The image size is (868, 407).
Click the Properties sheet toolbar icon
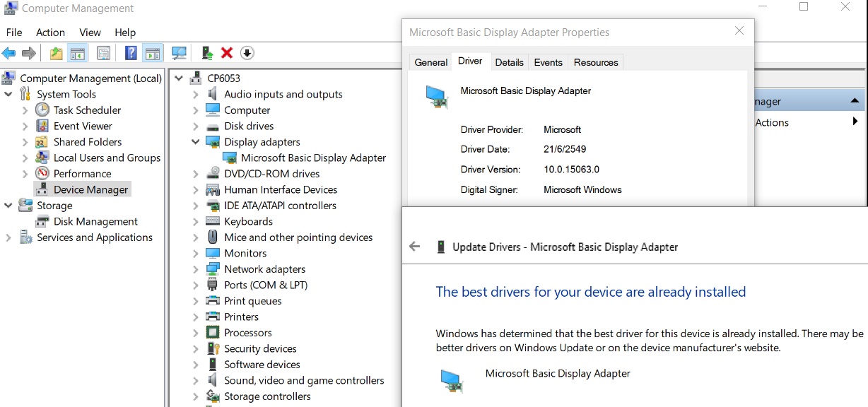103,53
